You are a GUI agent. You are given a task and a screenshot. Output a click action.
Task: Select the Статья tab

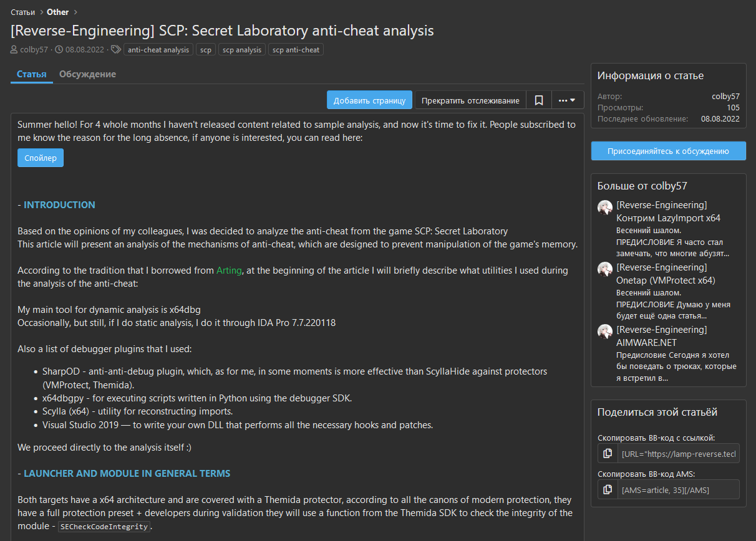click(x=32, y=74)
